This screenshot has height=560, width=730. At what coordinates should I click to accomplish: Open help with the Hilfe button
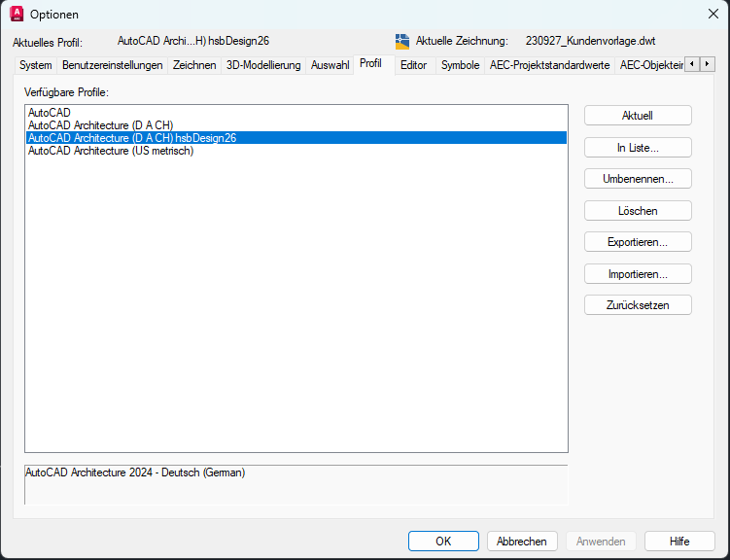point(679,541)
